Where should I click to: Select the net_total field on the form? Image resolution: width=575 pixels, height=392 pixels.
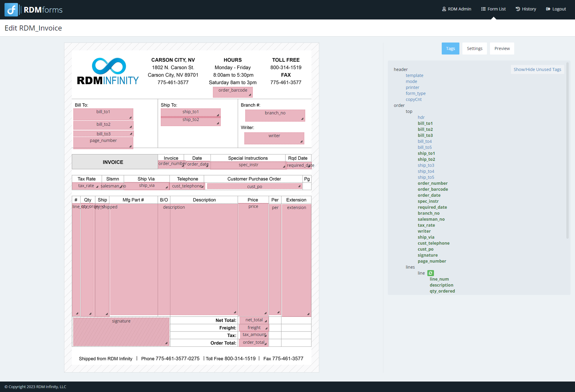click(x=254, y=320)
